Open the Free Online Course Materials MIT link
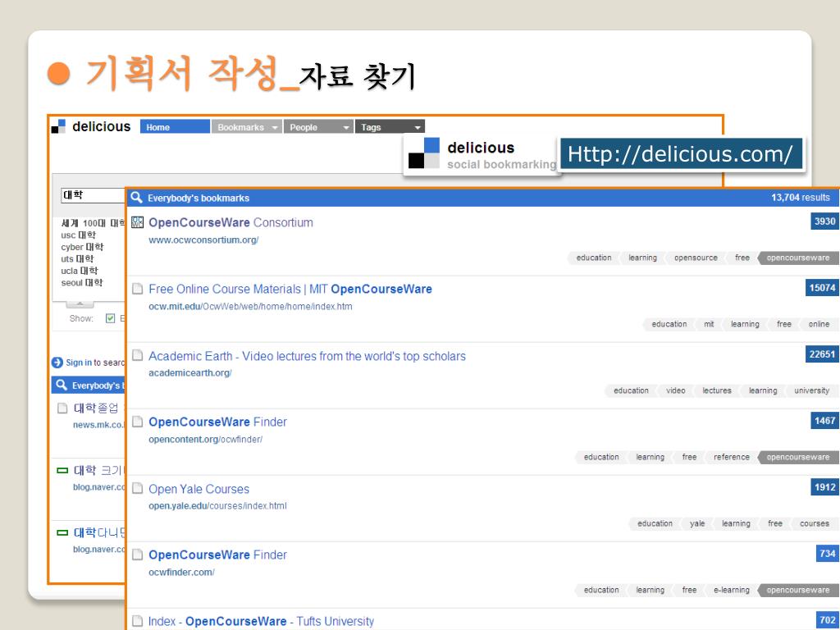The image size is (840, 630). pos(290,289)
